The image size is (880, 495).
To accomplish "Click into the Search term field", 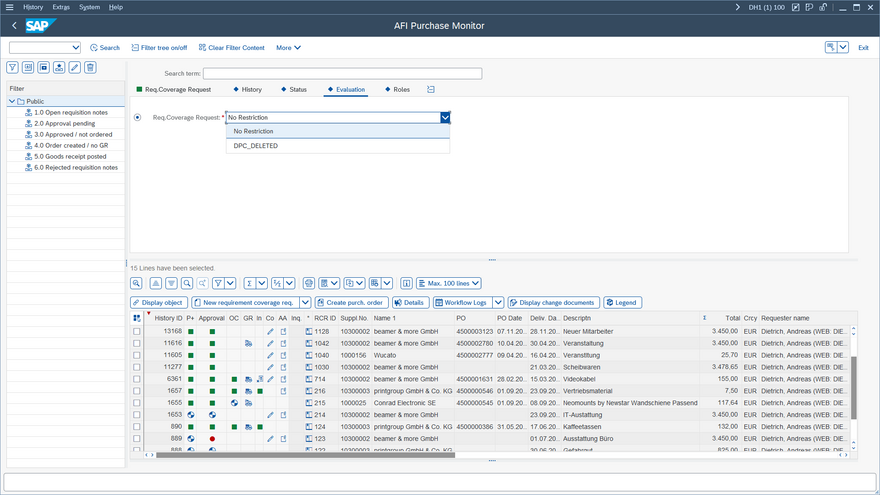I will (x=342, y=73).
